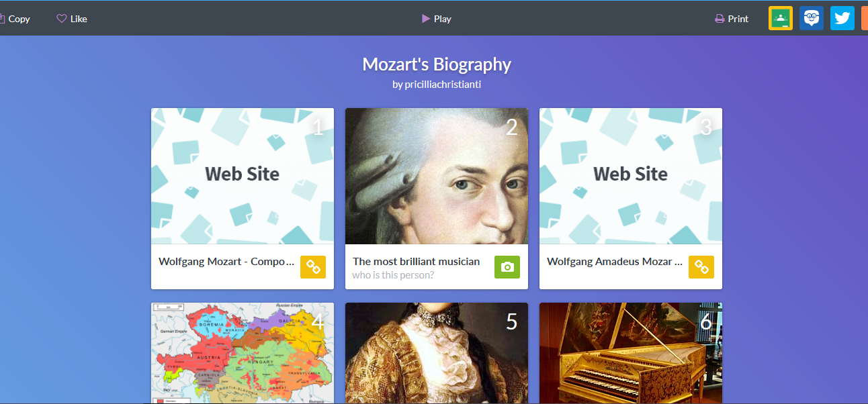Click the orange share icon at edge
Viewport: 868px width, 404px height.
[865, 18]
